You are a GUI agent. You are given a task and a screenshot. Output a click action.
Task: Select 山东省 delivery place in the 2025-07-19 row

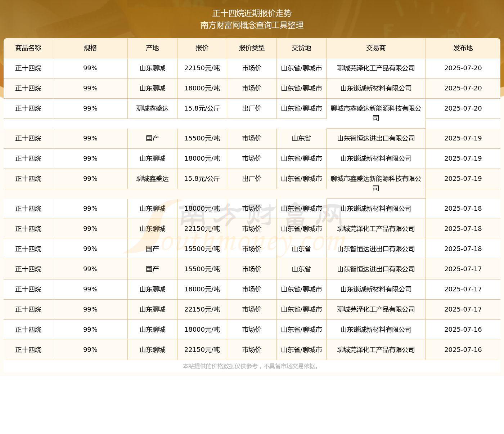(x=302, y=138)
